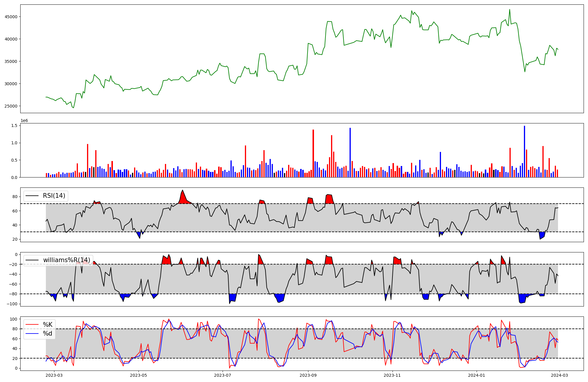
Task: Click the 45000 price axis label
Action: [11, 17]
